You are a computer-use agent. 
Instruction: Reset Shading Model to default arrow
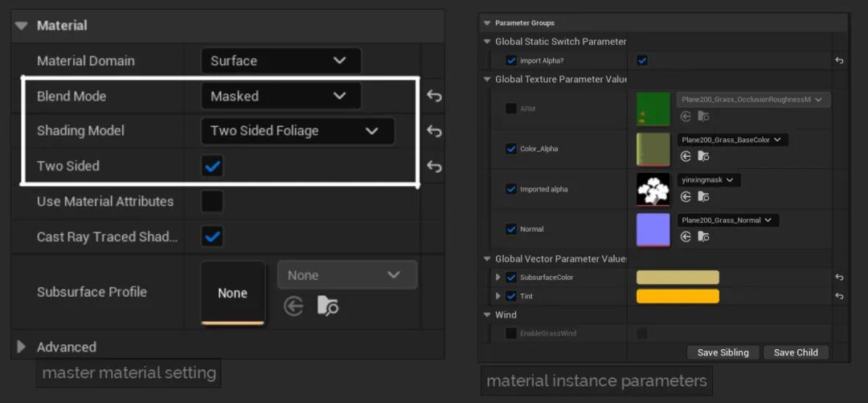pyautogui.click(x=434, y=131)
